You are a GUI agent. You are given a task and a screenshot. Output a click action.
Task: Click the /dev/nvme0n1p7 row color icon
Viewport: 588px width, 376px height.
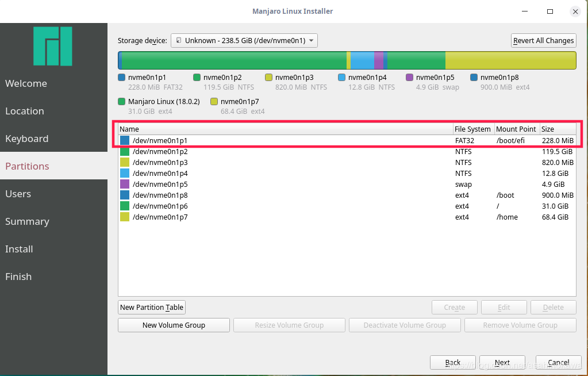(125, 217)
